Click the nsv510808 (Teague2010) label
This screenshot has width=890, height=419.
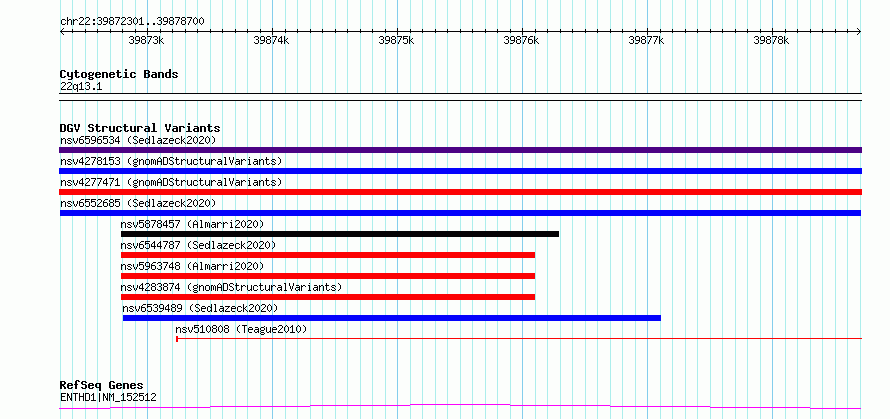[x=241, y=329]
